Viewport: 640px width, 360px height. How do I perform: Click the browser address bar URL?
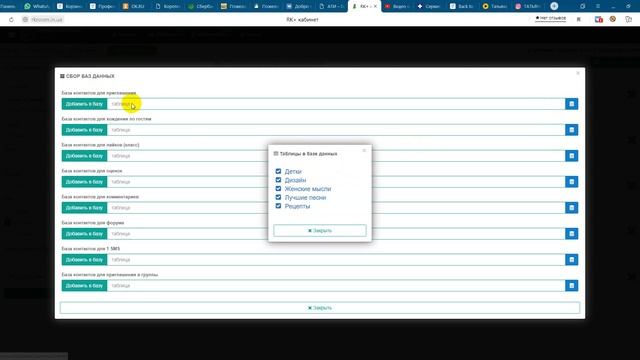click(x=47, y=20)
